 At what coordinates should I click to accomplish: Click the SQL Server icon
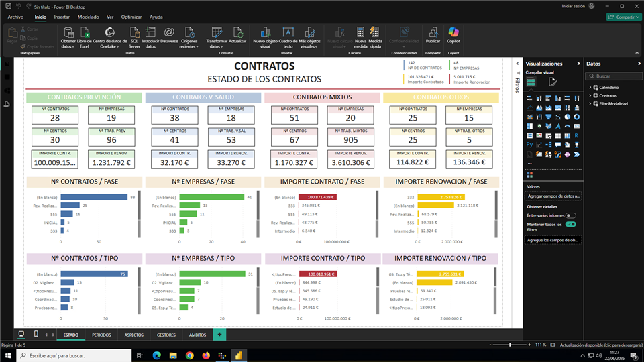click(x=134, y=32)
